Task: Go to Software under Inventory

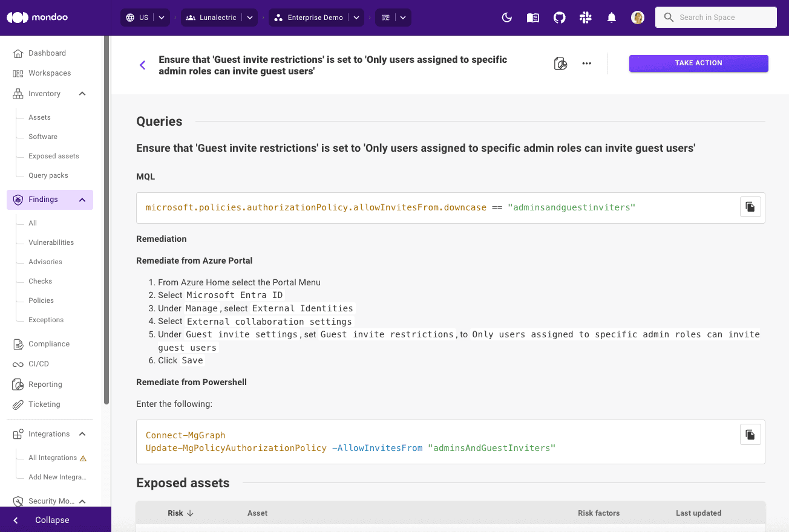Action: 43,137
